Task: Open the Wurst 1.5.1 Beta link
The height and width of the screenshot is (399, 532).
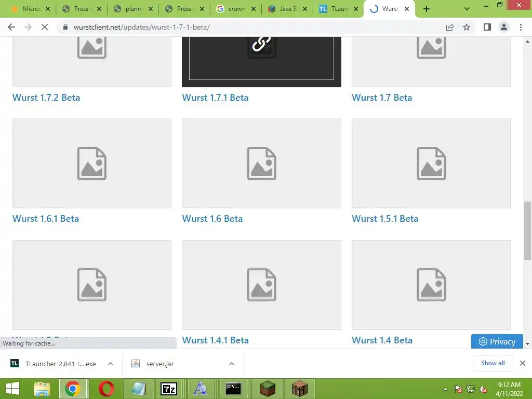Action: click(385, 219)
